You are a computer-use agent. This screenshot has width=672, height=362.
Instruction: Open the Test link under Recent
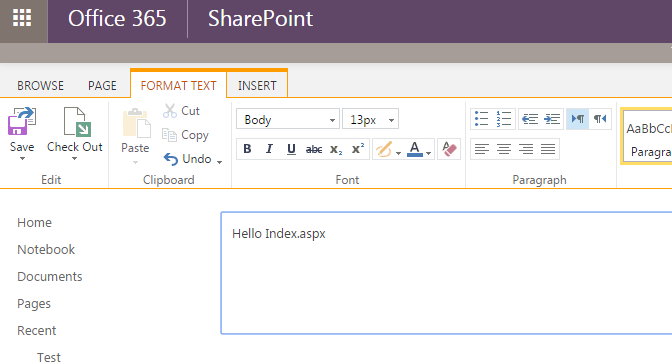pos(49,356)
